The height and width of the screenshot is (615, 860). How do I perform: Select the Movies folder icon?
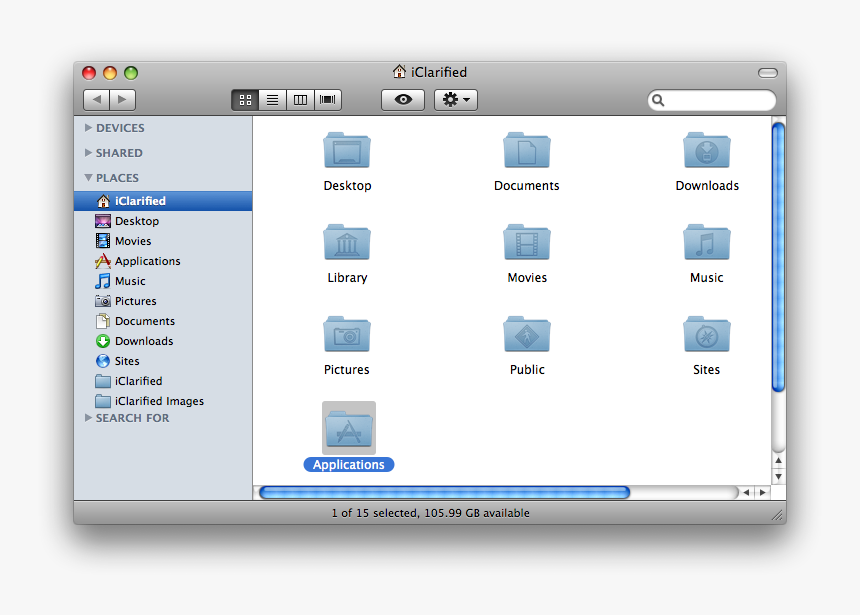pos(527,242)
